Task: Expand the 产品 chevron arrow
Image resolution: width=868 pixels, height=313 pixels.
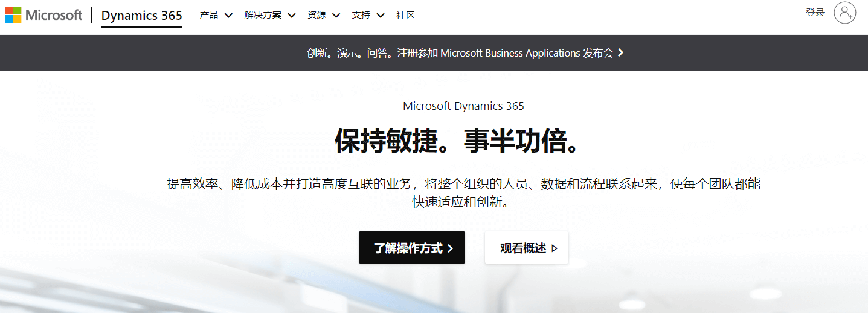Action: coord(228,16)
